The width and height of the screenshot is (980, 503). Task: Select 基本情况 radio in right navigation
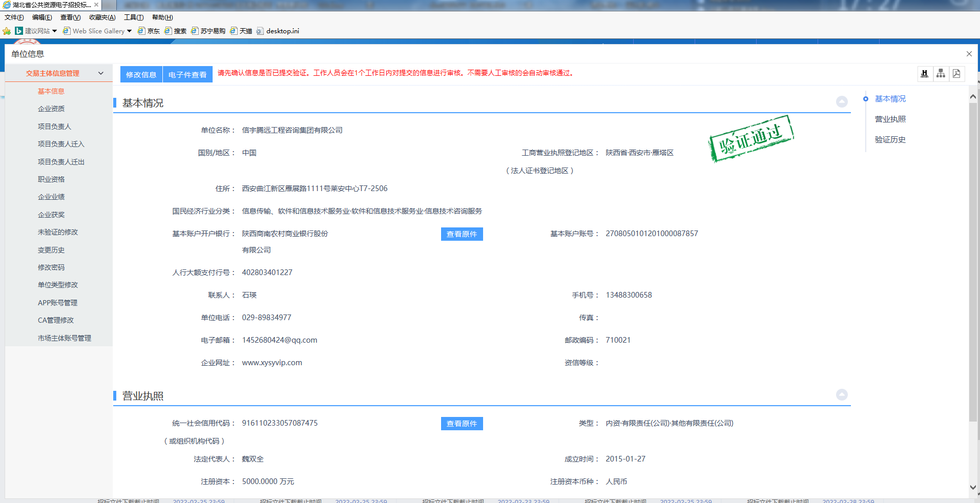[x=866, y=98]
